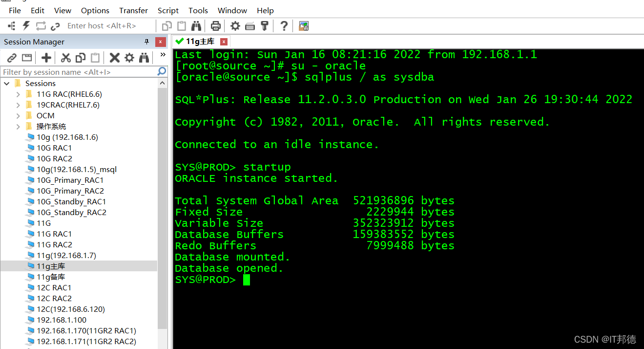Viewport: 644px width, 349px height.
Task: Click the Find binoculars icon in main toolbar
Action: pyautogui.click(x=196, y=26)
